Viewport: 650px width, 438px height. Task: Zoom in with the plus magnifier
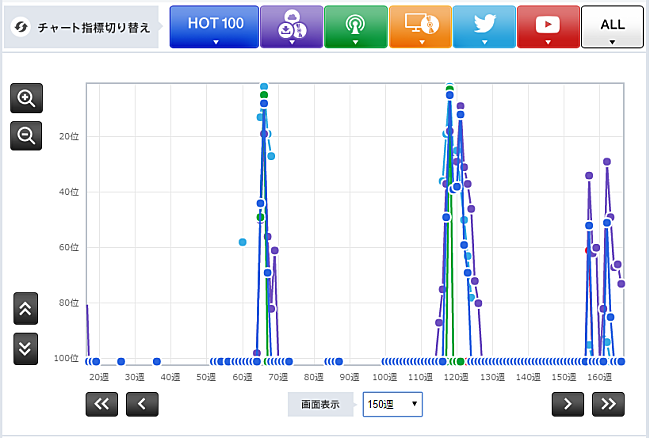click(x=26, y=98)
